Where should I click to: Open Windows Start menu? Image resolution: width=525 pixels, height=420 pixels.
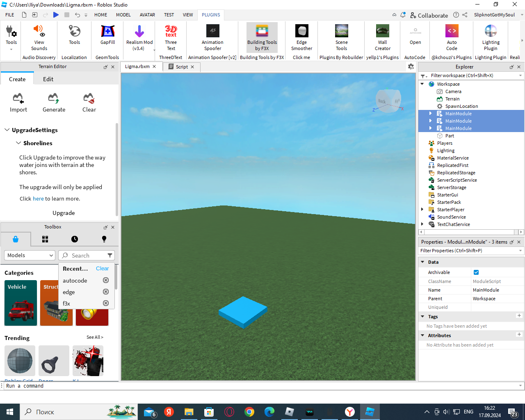point(10,412)
